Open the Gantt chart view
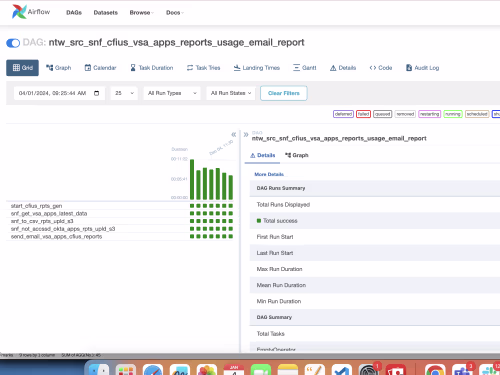This screenshot has height=375, width=500. pyautogui.click(x=305, y=68)
